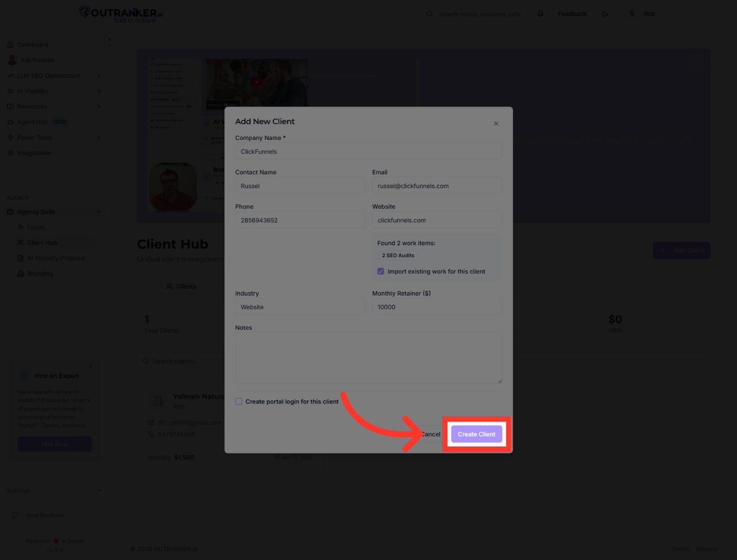The width and height of the screenshot is (737, 560).
Task: Click the Leads person icon
Action: click(21, 227)
